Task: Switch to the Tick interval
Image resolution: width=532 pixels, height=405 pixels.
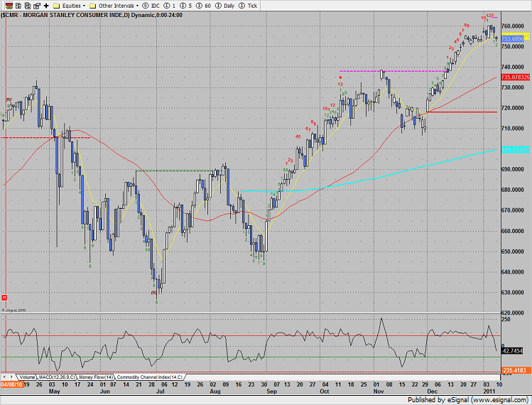Action: pyautogui.click(x=248, y=6)
